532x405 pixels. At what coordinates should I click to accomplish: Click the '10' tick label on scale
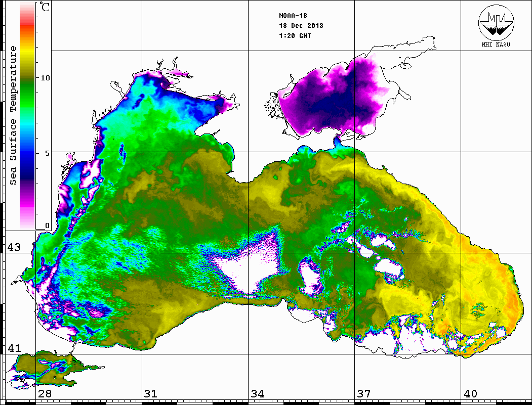click(45, 78)
